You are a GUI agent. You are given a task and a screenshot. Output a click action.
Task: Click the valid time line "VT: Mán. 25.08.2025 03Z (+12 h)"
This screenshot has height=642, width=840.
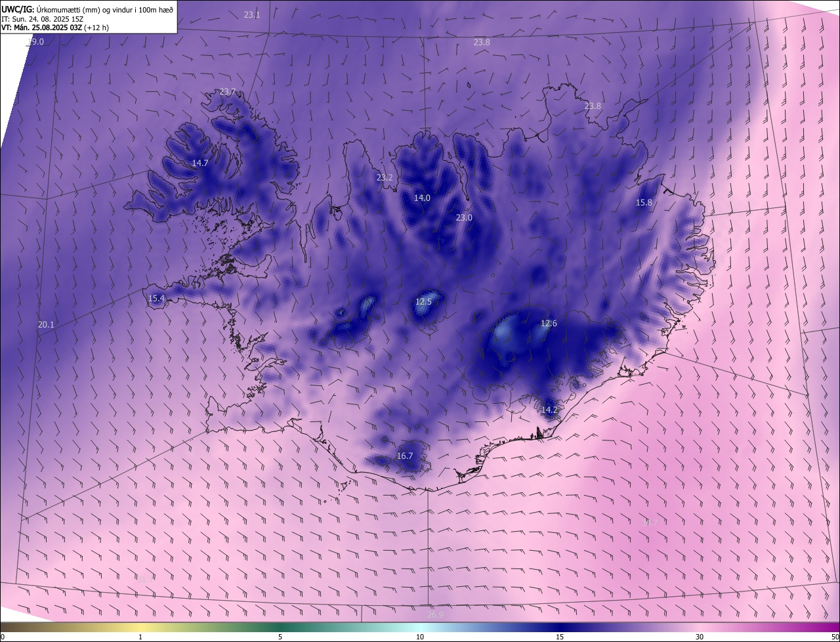click(x=54, y=28)
